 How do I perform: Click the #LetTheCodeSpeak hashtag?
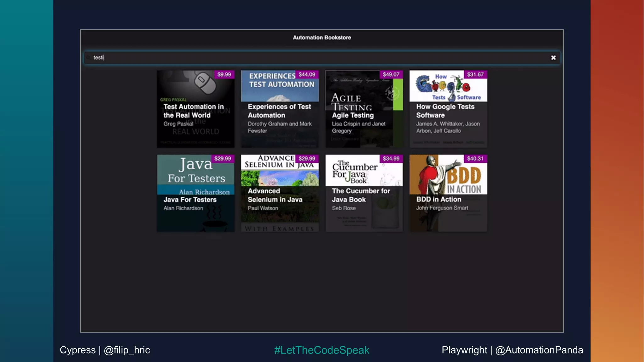(322, 350)
